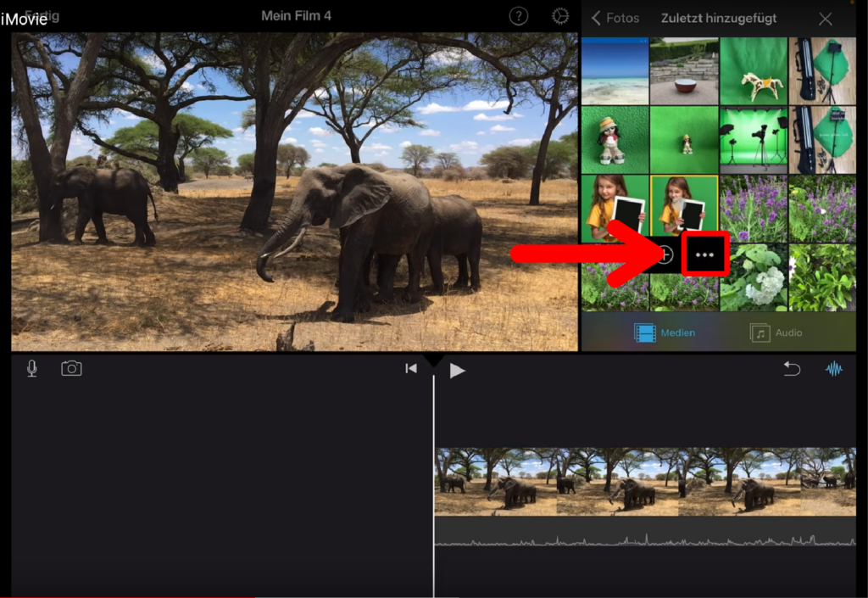
Task: Select the beach photo thumbnail
Action: click(615, 71)
